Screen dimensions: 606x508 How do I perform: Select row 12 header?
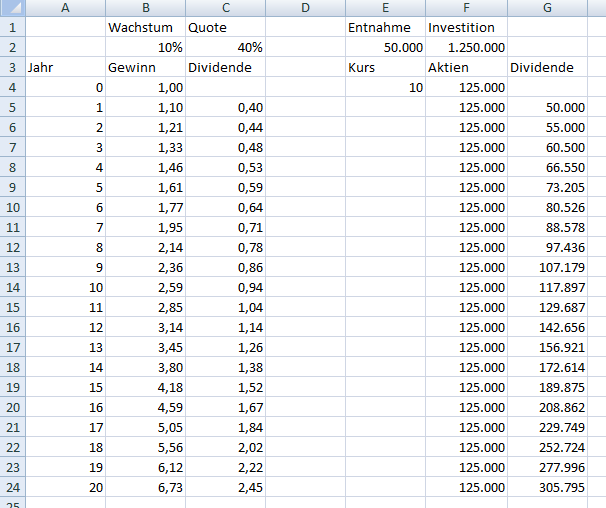tap(12, 247)
